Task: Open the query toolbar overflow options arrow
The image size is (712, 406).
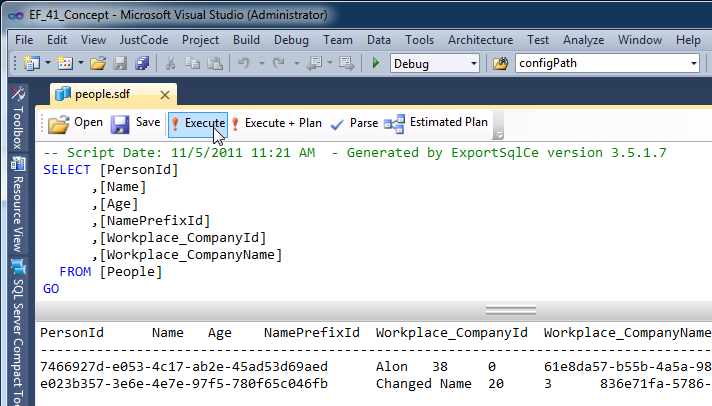Action: [x=498, y=134]
